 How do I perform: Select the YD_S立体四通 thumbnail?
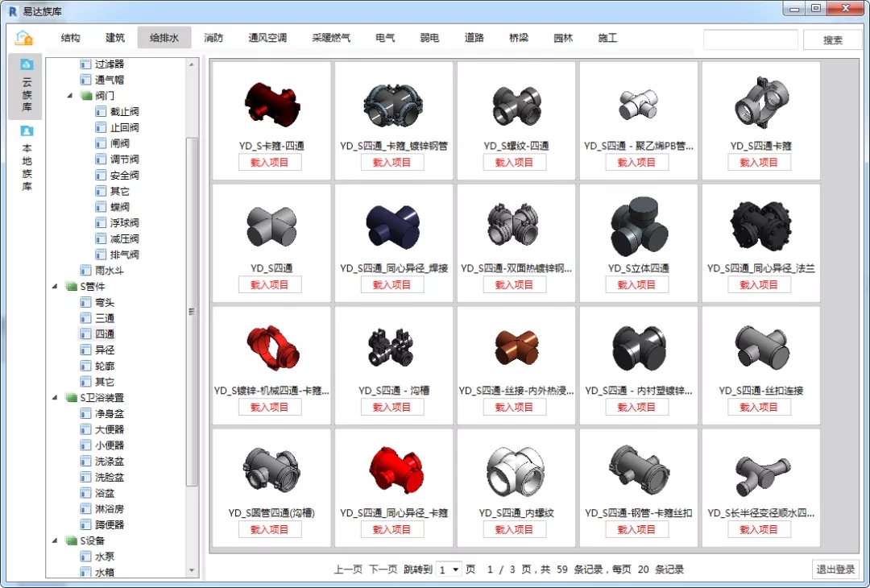pos(639,226)
